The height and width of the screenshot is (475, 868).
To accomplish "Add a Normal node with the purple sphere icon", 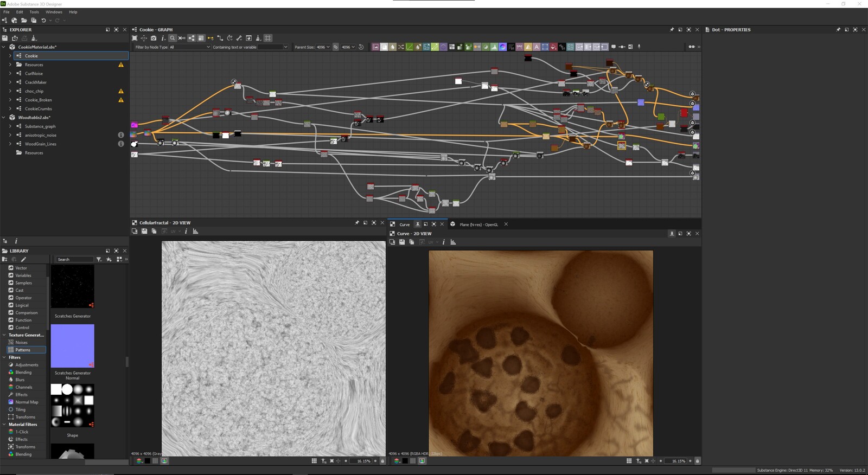I will pyautogui.click(x=503, y=47).
